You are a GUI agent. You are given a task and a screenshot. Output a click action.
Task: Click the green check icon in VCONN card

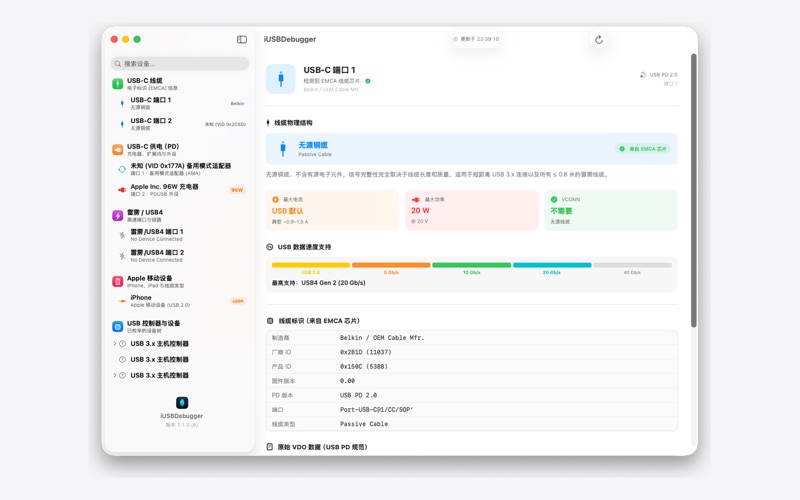(x=554, y=199)
